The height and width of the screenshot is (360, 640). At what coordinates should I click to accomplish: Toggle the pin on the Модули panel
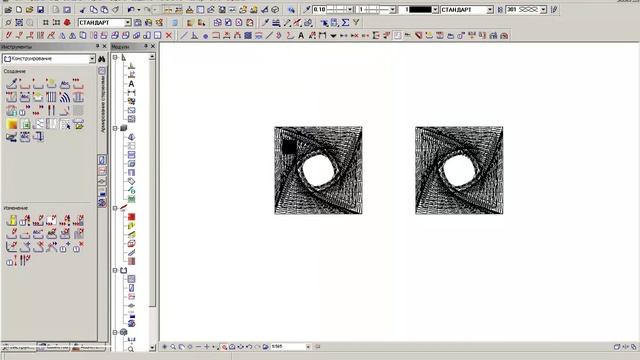(x=146, y=46)
